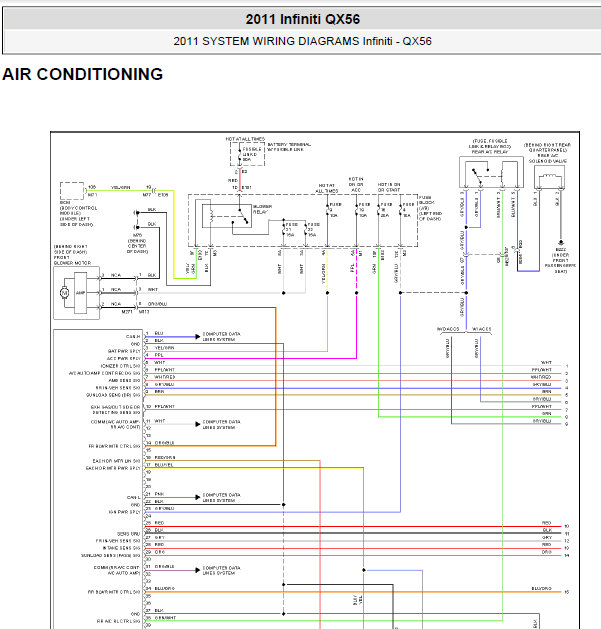601x629 pixels.
Task: Click the 'BCM (BODY CONTROL MODULE)' label
Action: [79, 213]
